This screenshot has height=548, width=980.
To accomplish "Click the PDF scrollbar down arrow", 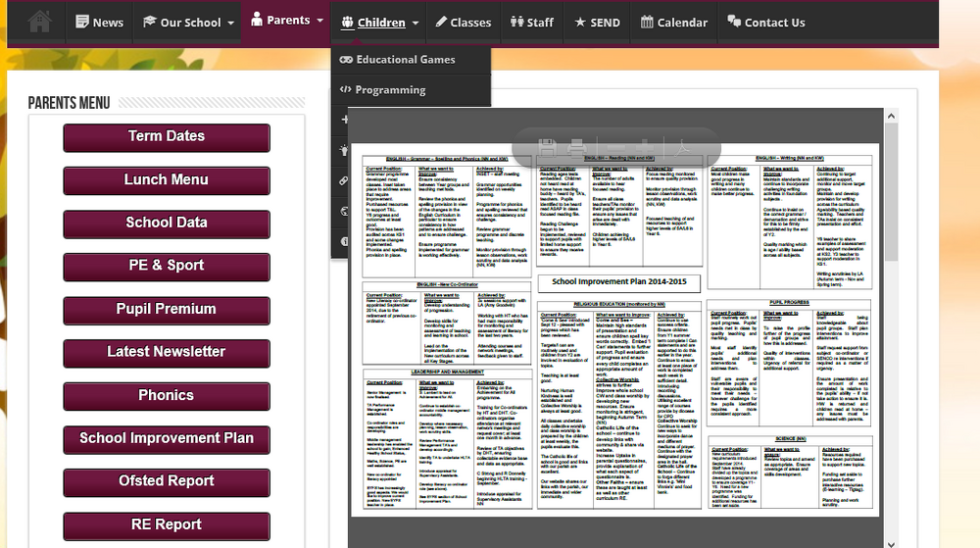I will pos(891,544).
